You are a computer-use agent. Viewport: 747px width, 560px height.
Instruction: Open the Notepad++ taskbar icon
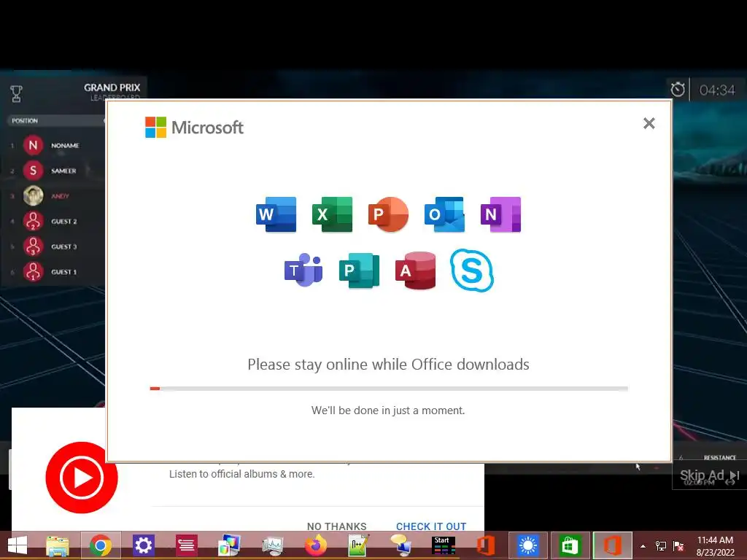[359, 545]
